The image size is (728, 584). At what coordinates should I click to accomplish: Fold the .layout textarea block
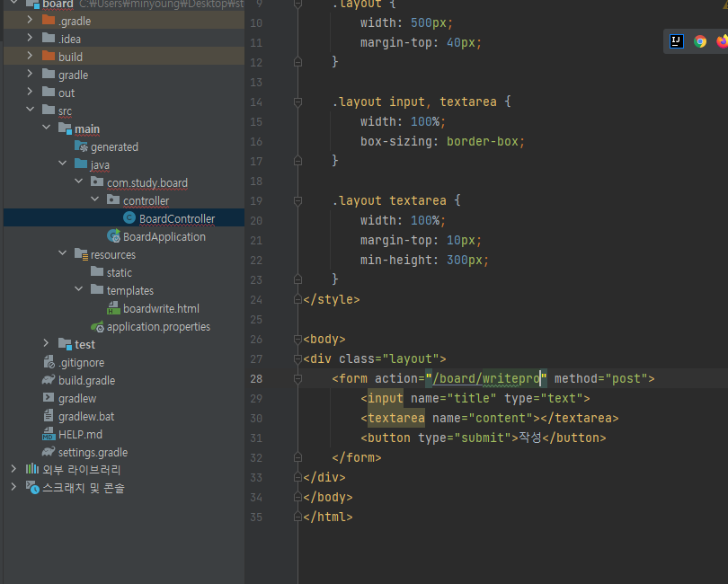click(x=298, y=200)
